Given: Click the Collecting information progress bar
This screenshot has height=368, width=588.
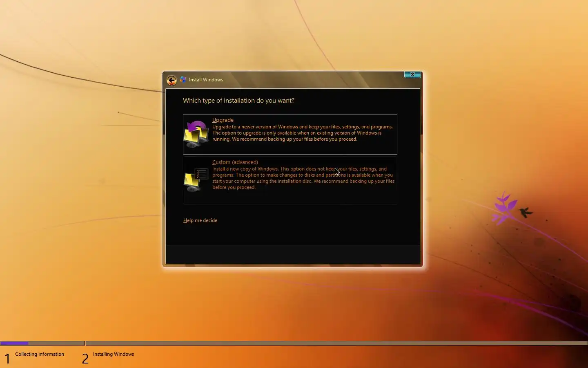Looking at the screenshot, I should tap(42, 343).
